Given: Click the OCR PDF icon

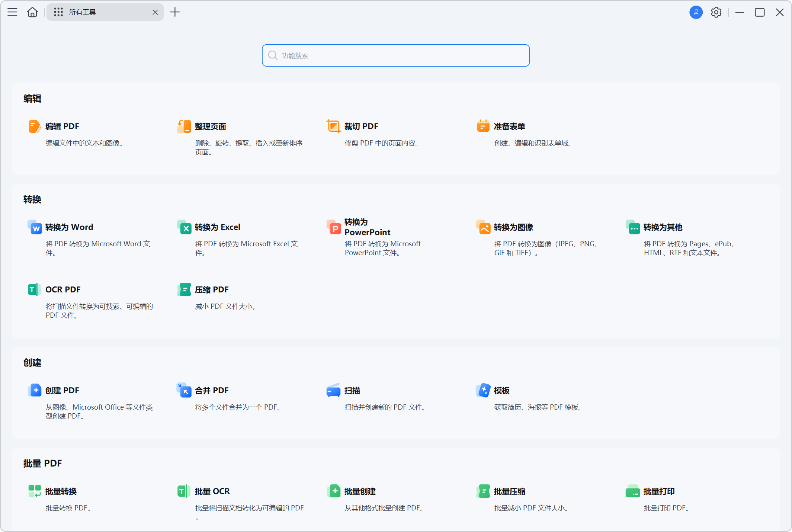Looking at the screenshot, I should 35,290.
